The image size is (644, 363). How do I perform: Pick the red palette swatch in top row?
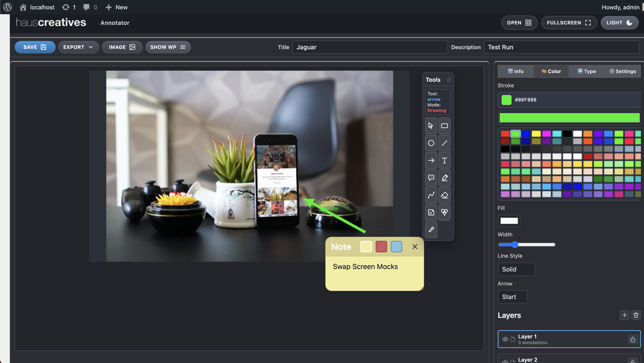[505, 134]
